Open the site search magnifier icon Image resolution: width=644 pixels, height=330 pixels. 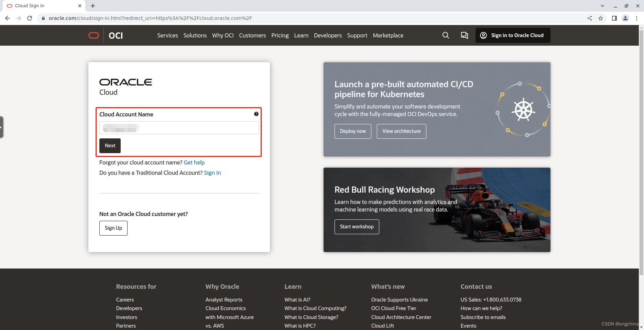coord(446,35)
